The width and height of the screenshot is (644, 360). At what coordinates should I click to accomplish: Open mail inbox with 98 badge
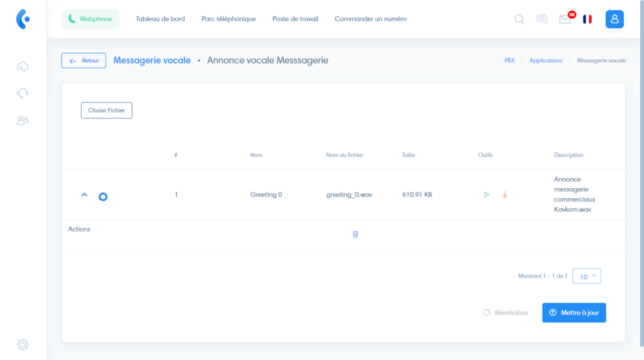click(x=565, y=20)
